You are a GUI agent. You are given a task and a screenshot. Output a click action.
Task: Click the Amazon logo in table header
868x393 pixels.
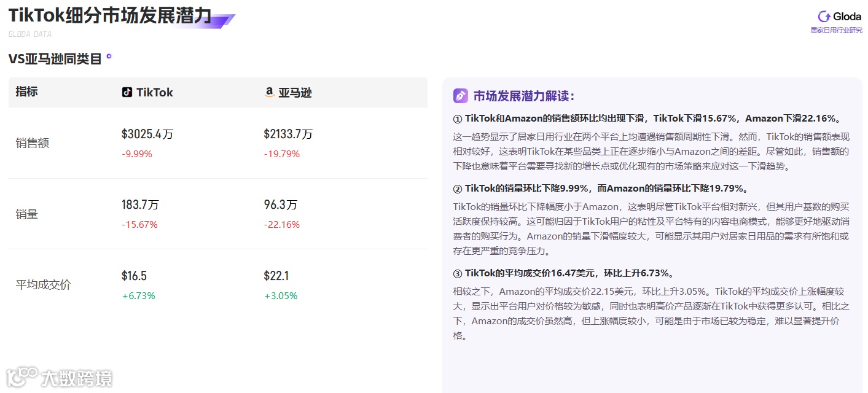(x=268, y=92)
